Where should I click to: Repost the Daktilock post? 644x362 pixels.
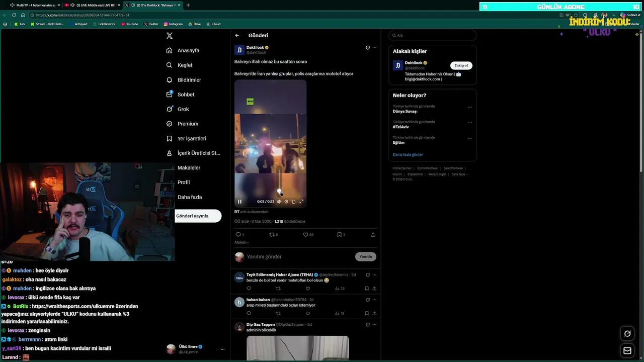click(x=273, y=234)
